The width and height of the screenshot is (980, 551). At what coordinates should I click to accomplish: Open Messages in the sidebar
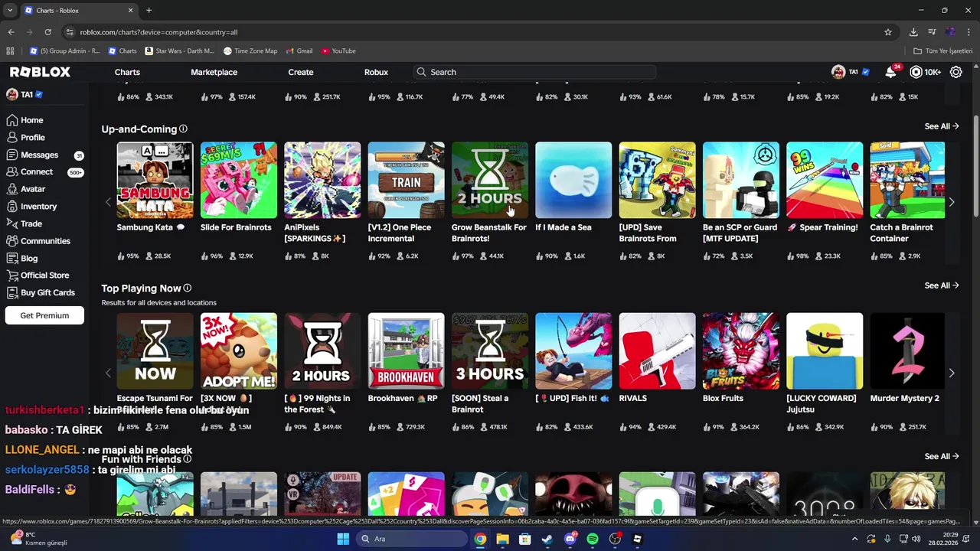39,155
